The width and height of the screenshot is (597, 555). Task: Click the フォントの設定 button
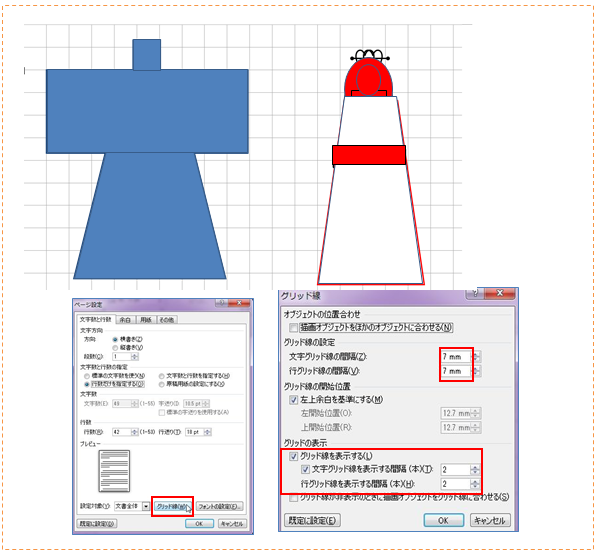(x=220, y=506)
